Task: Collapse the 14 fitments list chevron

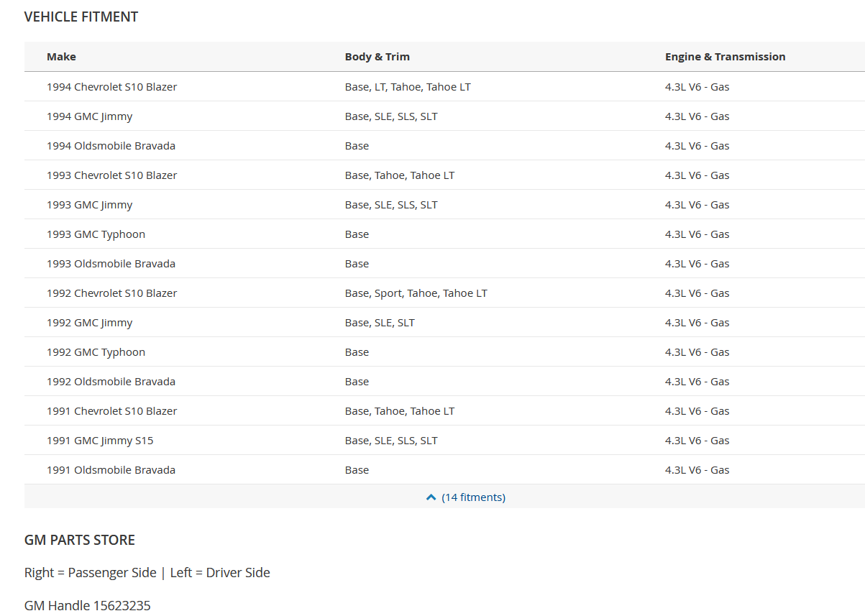Action: 431,497
